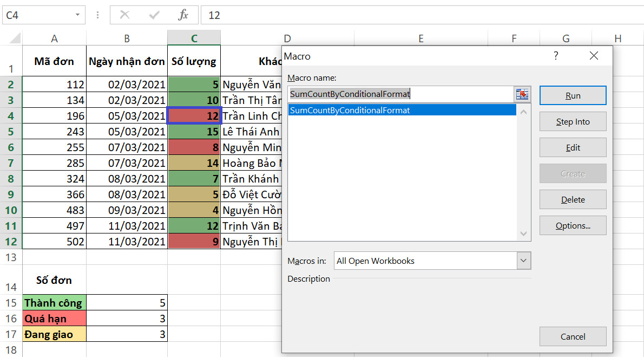Select the red Quá hạn cell

click(54, 318)
